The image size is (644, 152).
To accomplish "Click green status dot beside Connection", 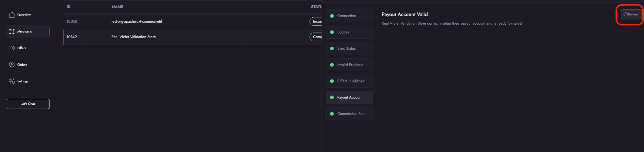I will (x=332, y=16).
